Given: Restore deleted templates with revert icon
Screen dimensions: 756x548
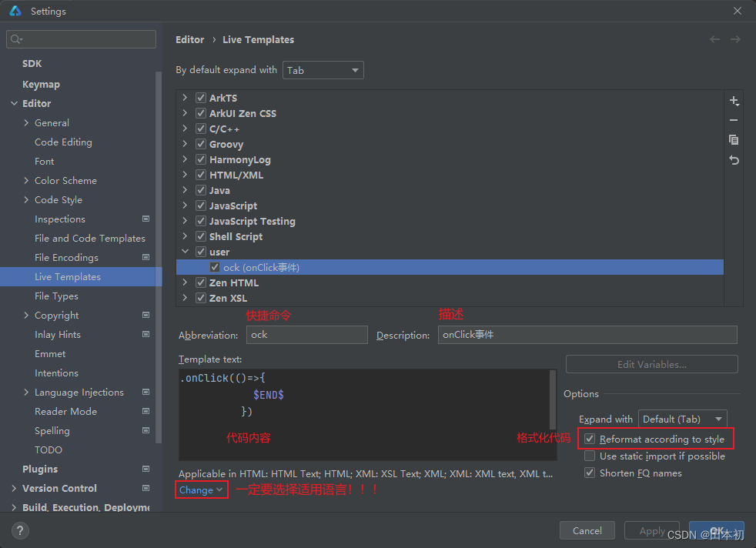Looking at the screenshot, I should pyautogui.click(x=734, y=160).
